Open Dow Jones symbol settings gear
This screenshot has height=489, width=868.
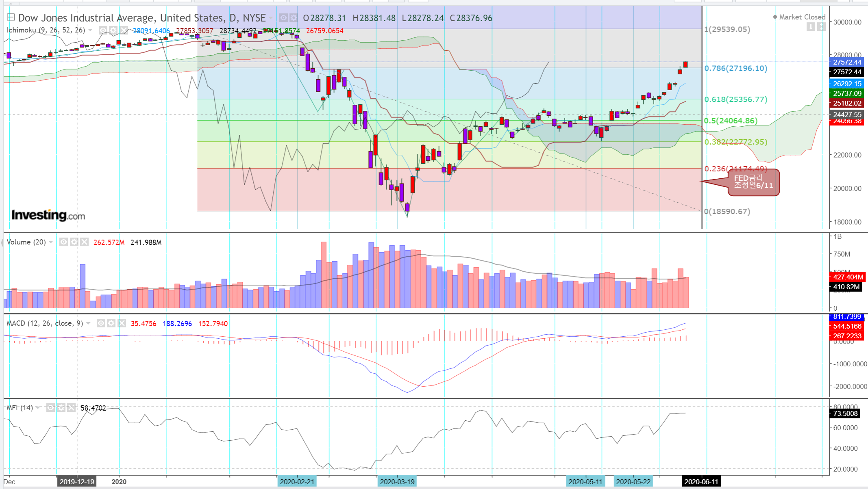(293, 18)
